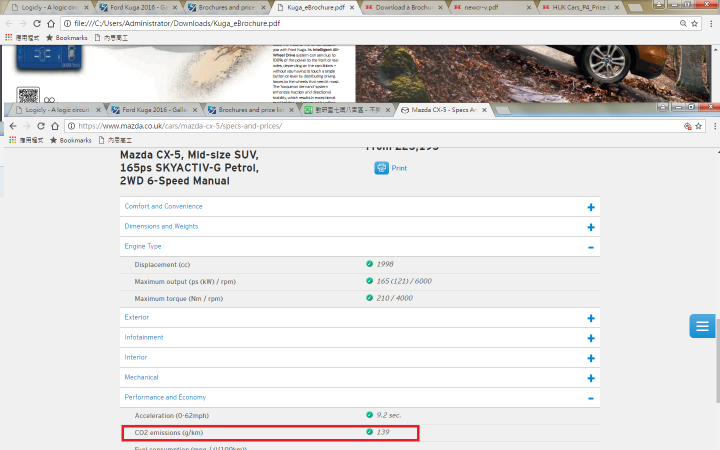Open HUK Cars_P4_Price tab
This screenshot has width=720, height=450.
[581, 7]
